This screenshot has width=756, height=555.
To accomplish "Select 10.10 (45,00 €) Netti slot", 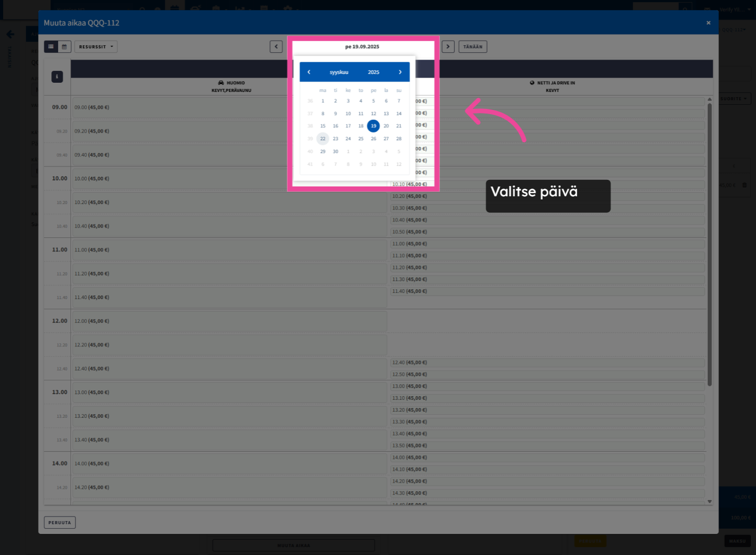I will 547,184.
